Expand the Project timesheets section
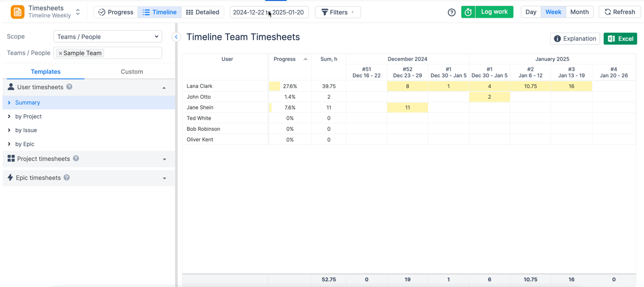The height and width of the screenshot is (287, 644). [164, 159]
